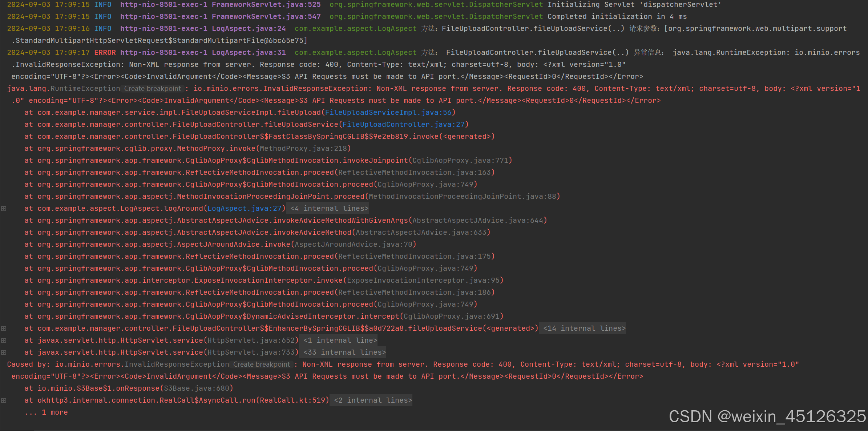868x431 pixels.
Task: Open RealCall.kt:519 source link
Action: (293, 400)
